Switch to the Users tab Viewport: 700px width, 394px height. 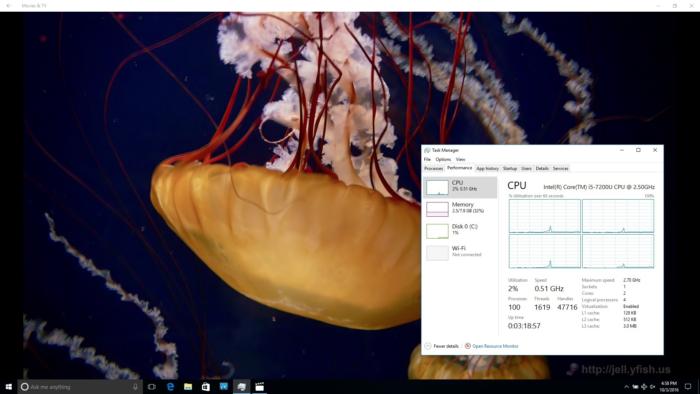click(526, 169)
